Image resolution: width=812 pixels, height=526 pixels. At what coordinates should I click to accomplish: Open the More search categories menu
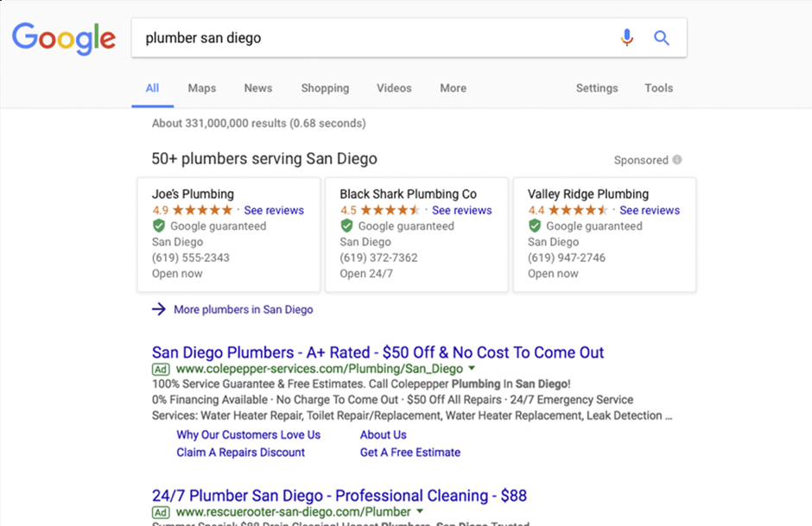pyautogui.click(x=454, y=88)
